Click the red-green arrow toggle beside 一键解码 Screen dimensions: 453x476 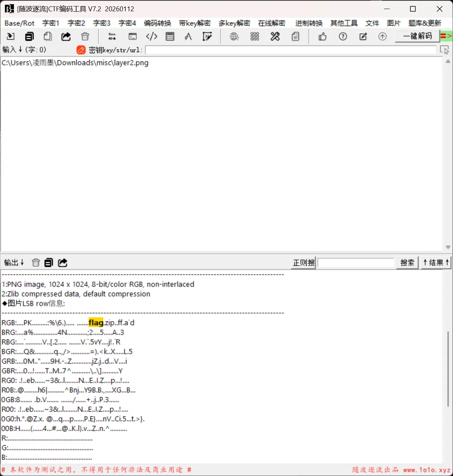pyautogui.click(x=446, y=36)
